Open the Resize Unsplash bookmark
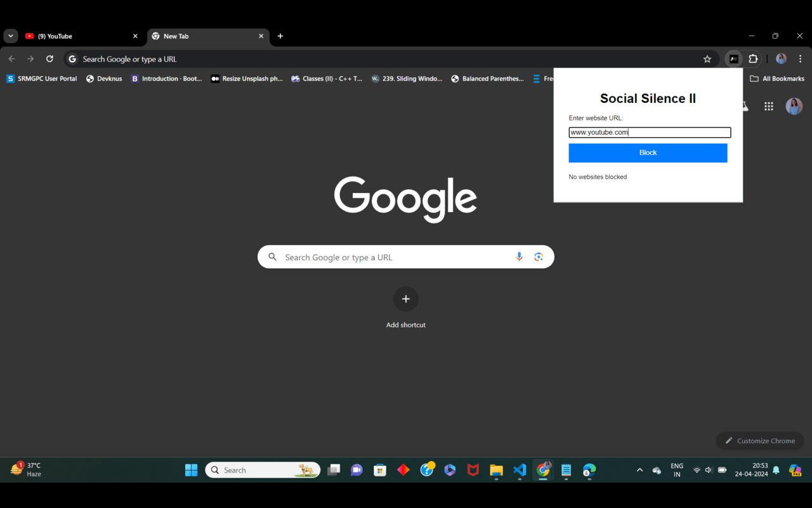Screen dimensions: 812x508 (x=247, y=79)
